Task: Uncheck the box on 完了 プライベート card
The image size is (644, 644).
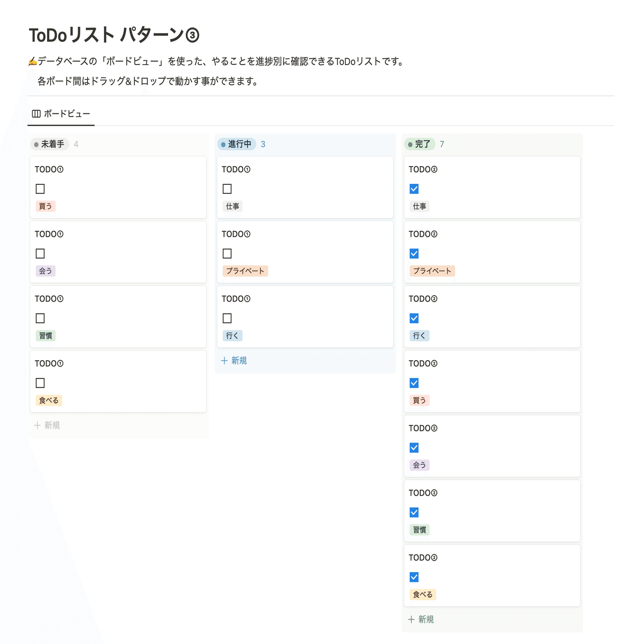Action: coord(414,253)
